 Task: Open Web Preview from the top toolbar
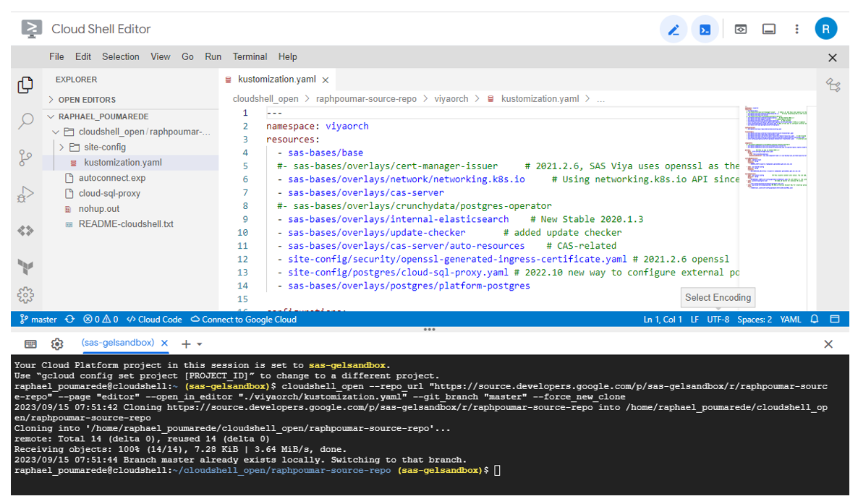[x=739, y=28]
